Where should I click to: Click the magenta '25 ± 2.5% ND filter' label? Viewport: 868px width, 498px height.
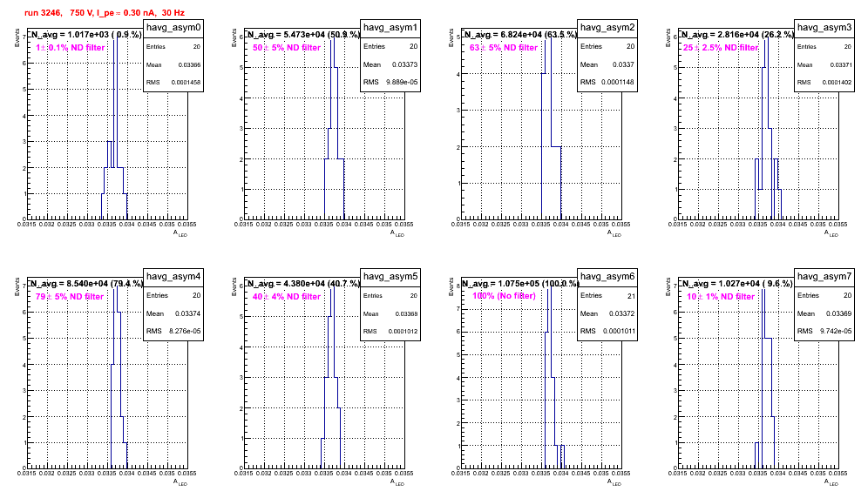point(721,48)
